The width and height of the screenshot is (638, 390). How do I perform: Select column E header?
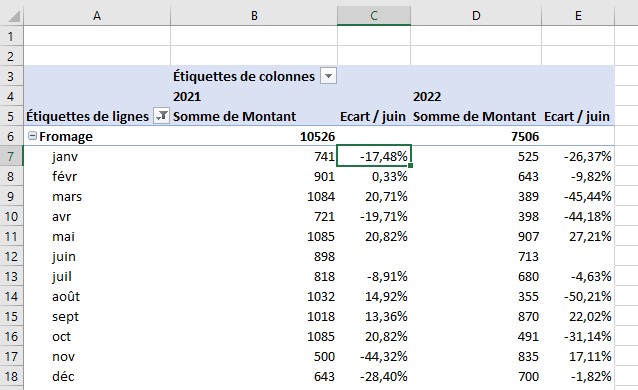(578, 16)
